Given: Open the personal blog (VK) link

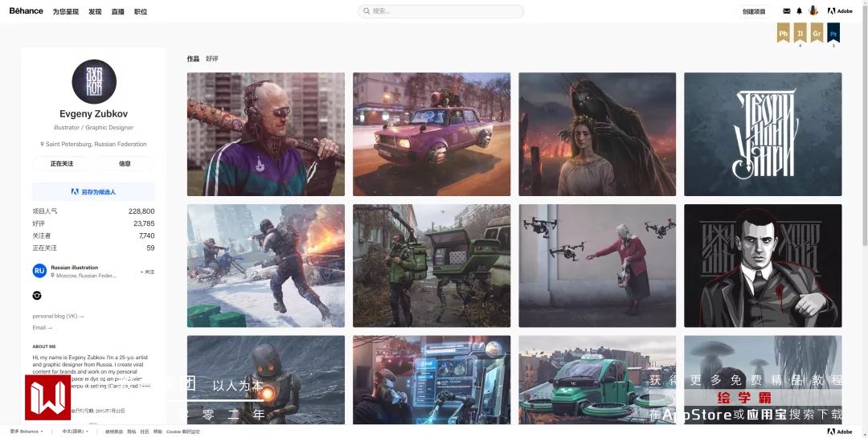Looking at the screenshot, I should 58,316.
